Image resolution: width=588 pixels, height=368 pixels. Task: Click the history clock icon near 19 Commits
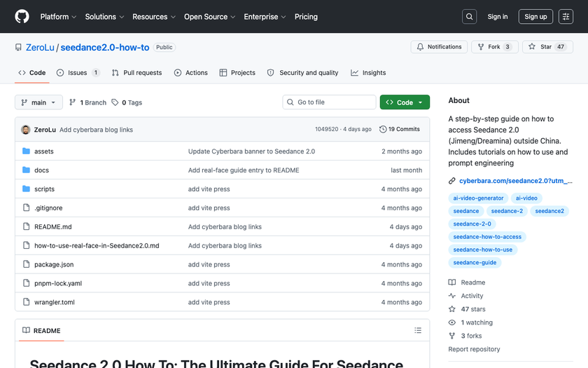382,129
